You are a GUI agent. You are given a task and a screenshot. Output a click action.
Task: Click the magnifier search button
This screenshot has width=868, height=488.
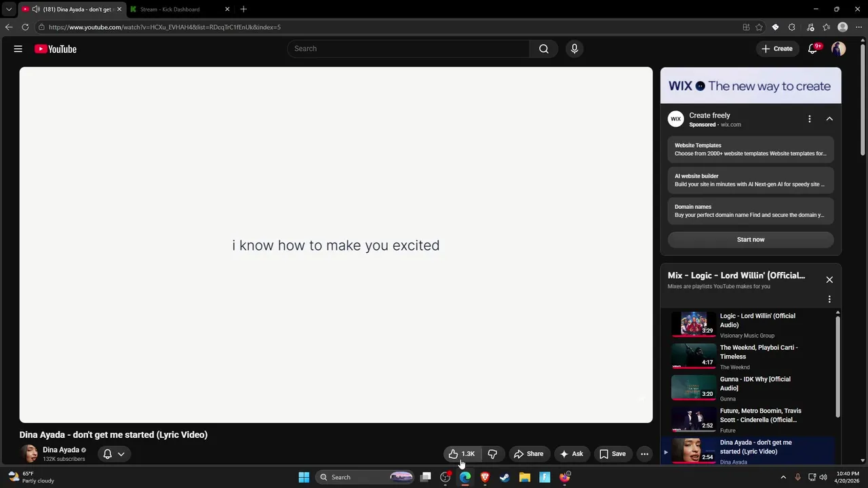[x=544, y=49]
